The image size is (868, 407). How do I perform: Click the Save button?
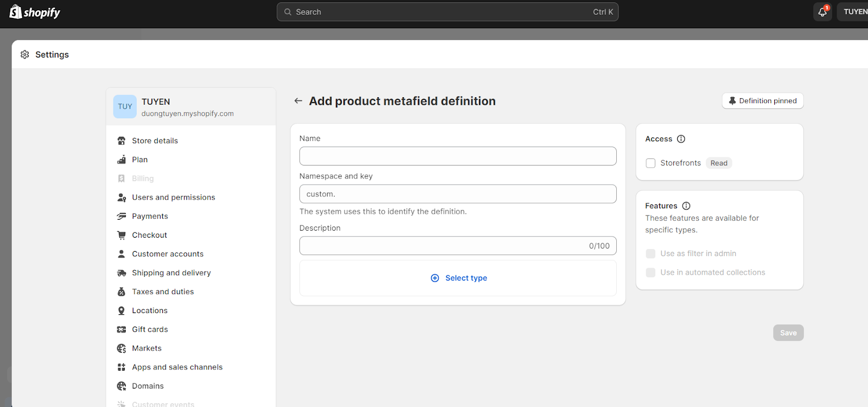(x=788, y=333)
